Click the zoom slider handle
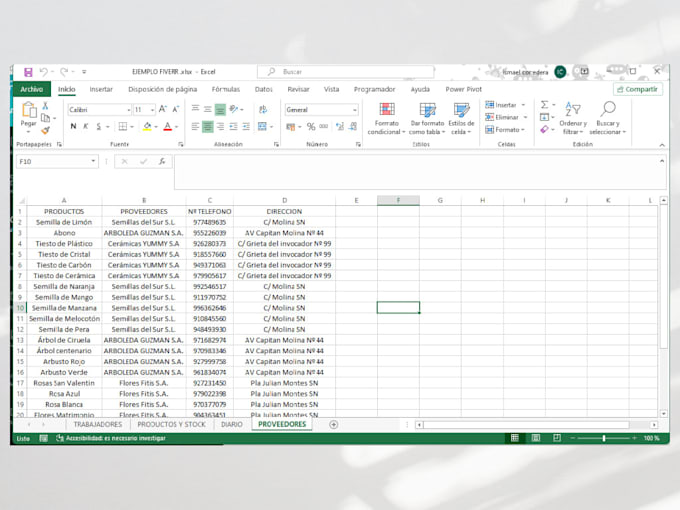Image resolution: width=680 pixels, height=510 pixels. click(x=604, y=438)
